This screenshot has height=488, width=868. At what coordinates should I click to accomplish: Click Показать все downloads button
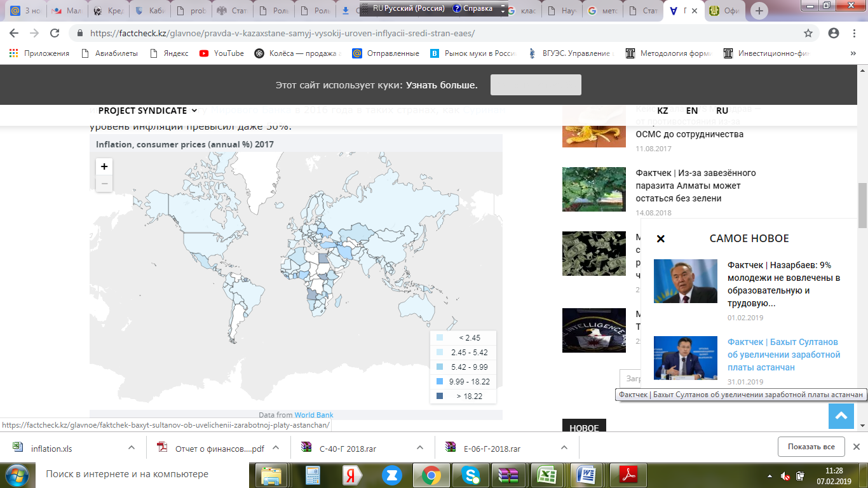pos(811,447)
